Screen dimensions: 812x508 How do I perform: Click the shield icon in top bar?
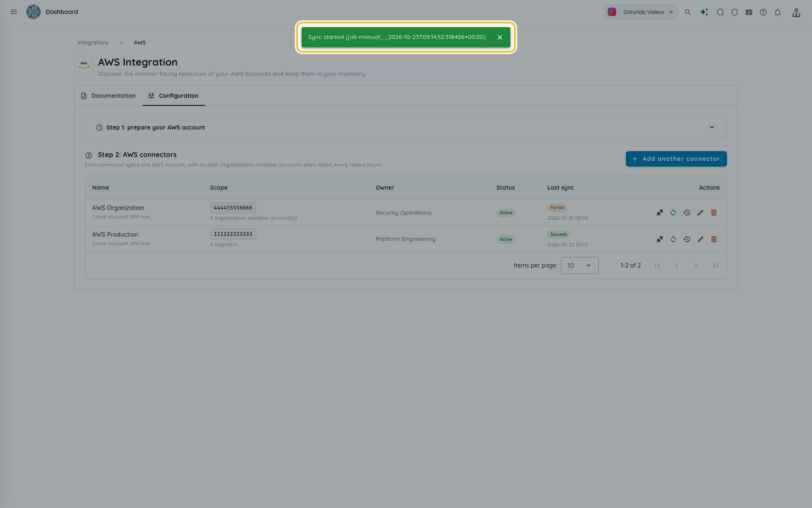tap(735, 12)
